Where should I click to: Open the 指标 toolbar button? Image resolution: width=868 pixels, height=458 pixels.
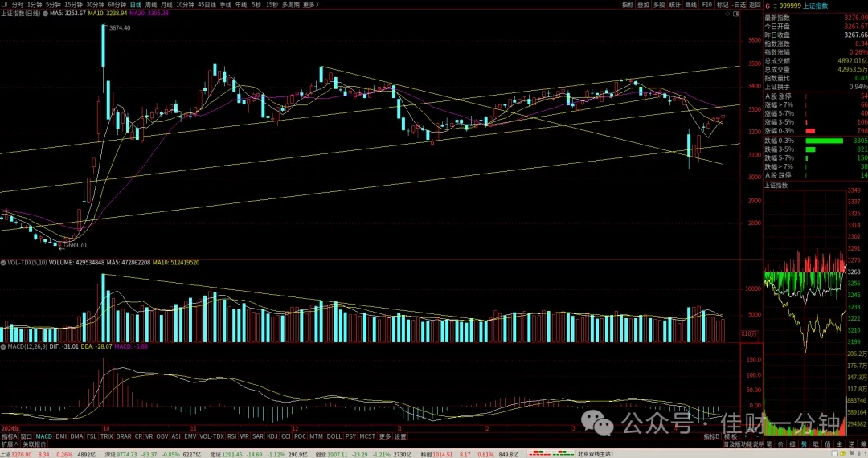(628, 5)
